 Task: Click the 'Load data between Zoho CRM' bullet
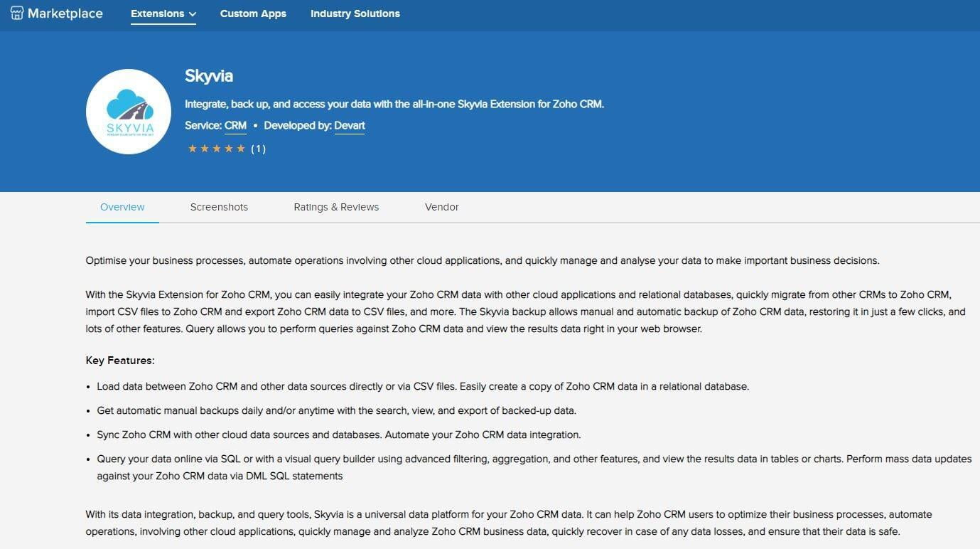point(423,387)
